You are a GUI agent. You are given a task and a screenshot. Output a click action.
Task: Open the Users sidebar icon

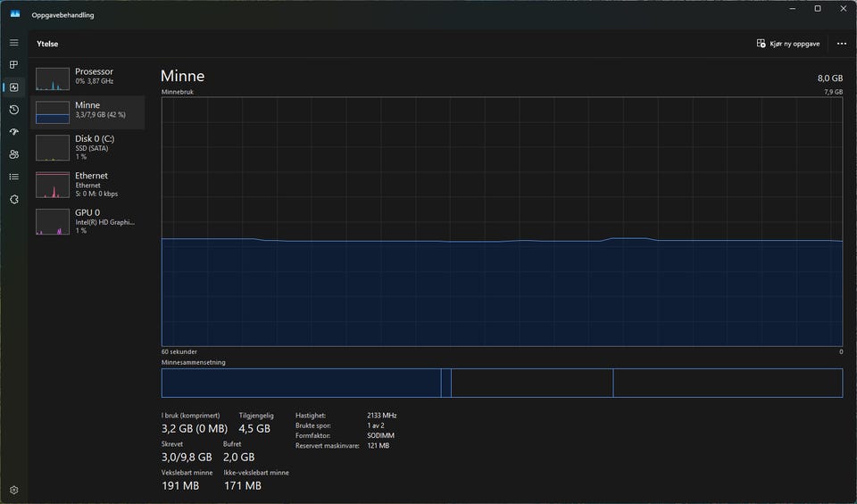click(x=13, y=154)
